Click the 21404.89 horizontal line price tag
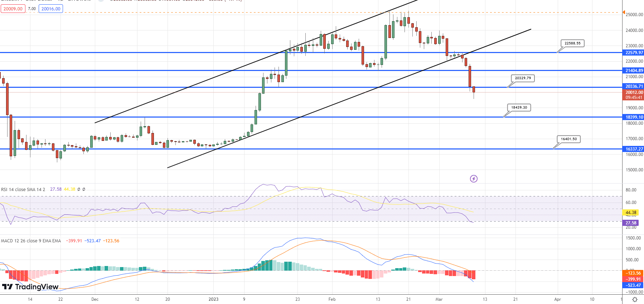 [634, 70]
